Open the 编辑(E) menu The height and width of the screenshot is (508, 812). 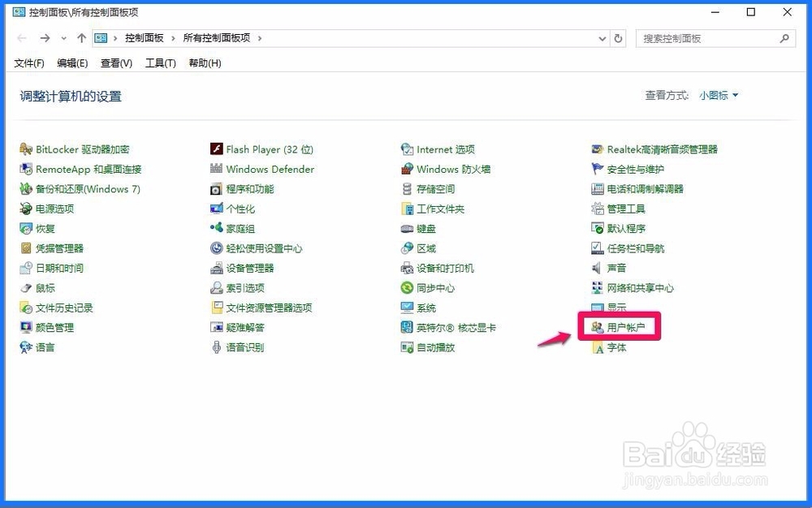[x=72, y=63]
